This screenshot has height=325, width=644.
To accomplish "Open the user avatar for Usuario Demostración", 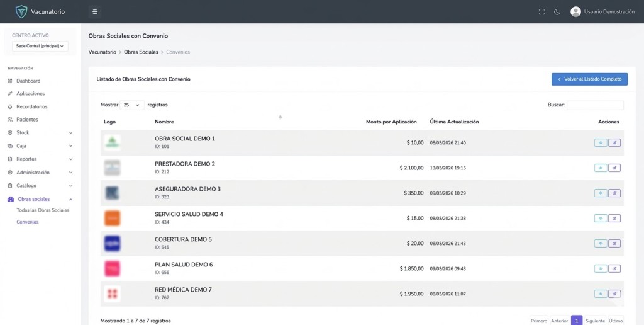I will click(575, 11).
